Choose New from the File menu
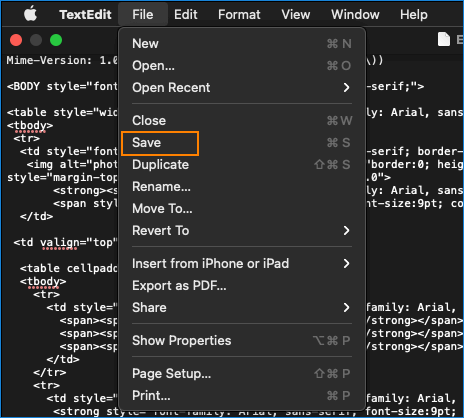The width and height of the screenshot is (464, 418). (x=242, y=44)
